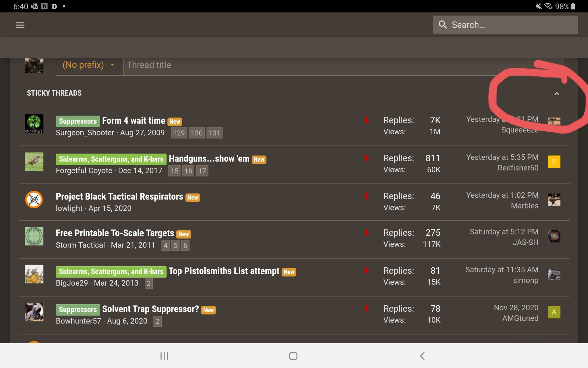Open Surgeon_Shooter's Sureshot avatar
Viewport: 588px width, 368px height.
pos(34,124)
